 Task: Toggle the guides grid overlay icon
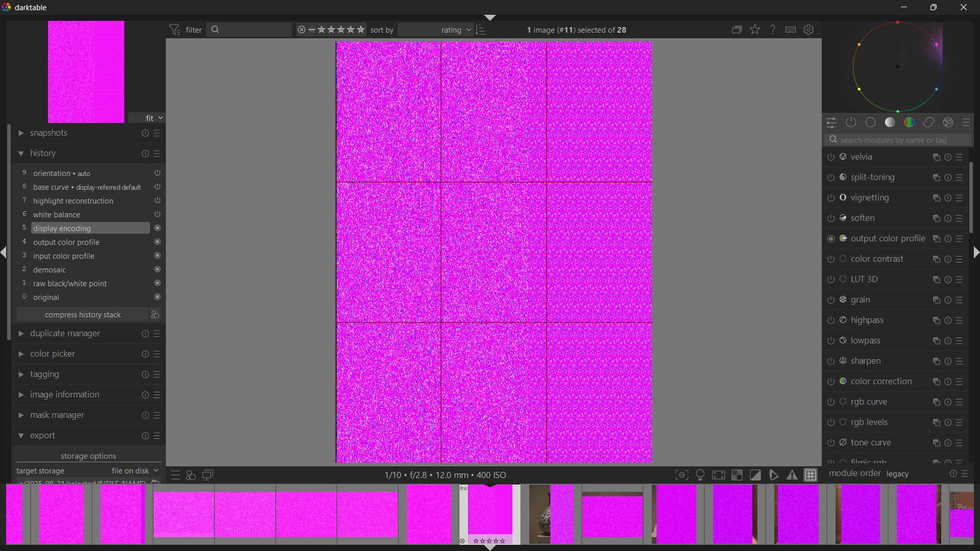(811, 475)
